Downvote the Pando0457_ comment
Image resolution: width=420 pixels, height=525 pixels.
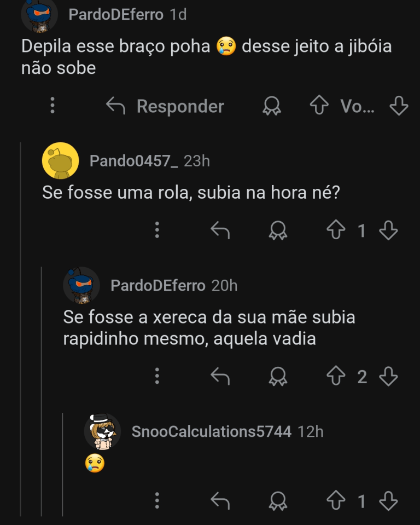pyautogui.click(x=388, y=230)
